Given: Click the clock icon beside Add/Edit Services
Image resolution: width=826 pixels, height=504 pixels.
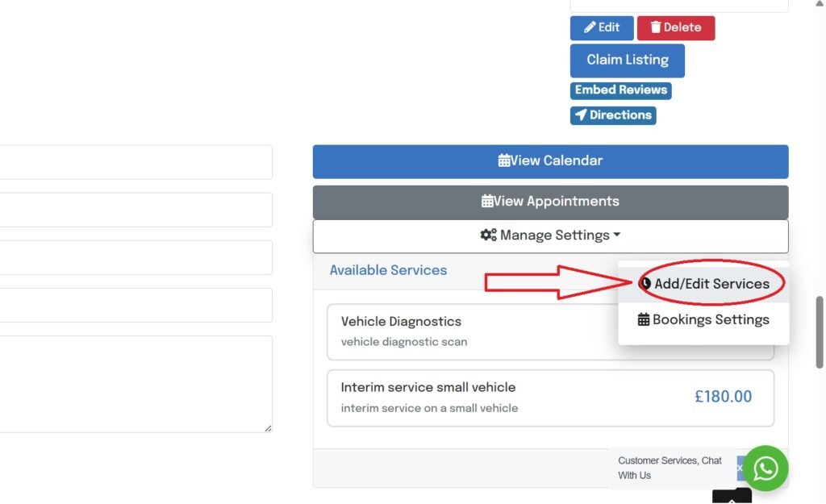Looking at the screenshot, I should click(645, 284).
